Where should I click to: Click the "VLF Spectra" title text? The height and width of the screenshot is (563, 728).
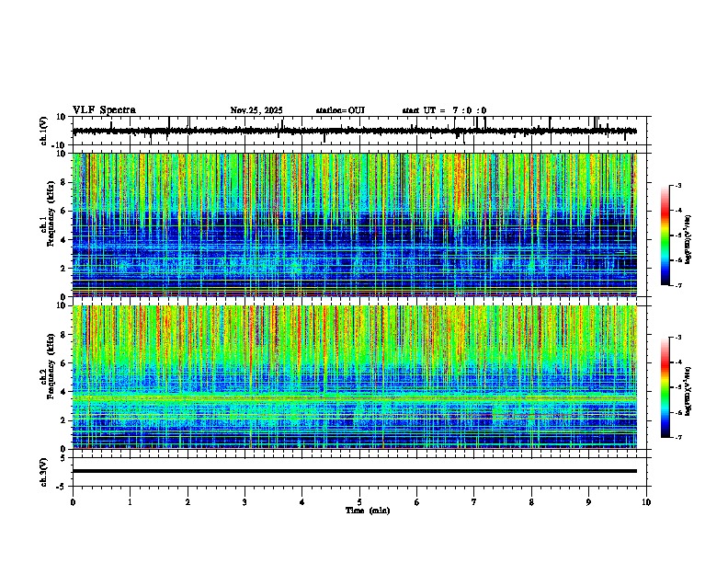coord(104,110)
